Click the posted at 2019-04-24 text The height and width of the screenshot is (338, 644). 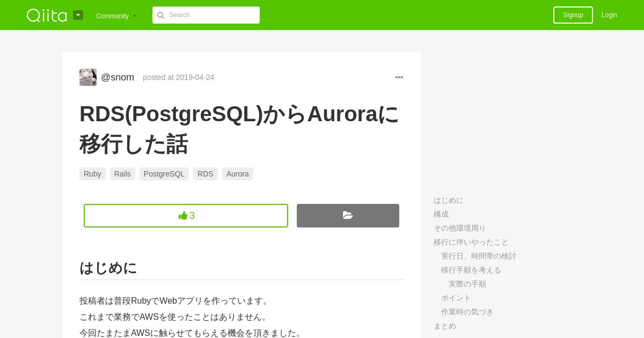[x=179, y=77]
